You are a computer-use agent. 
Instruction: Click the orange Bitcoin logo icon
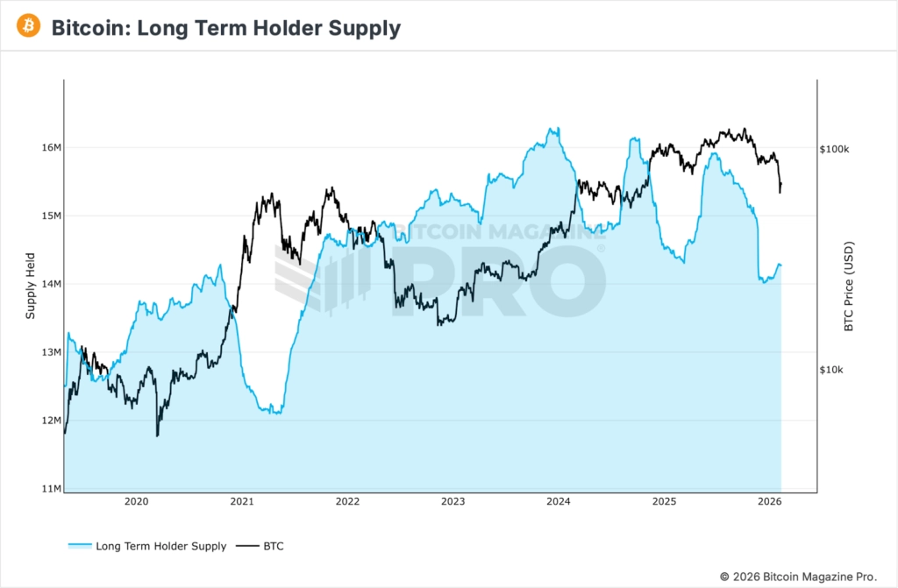pyautogui.click(x=28, y=27)
